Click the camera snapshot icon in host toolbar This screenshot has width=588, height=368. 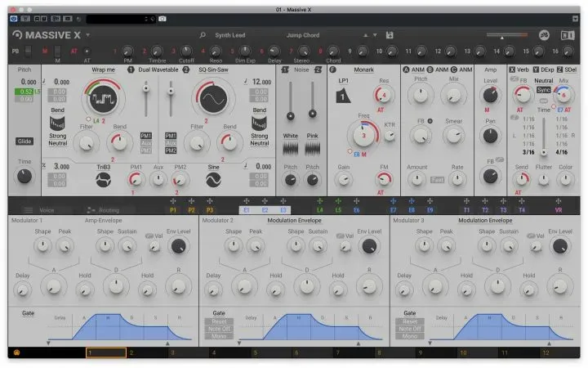pos(162,19)
